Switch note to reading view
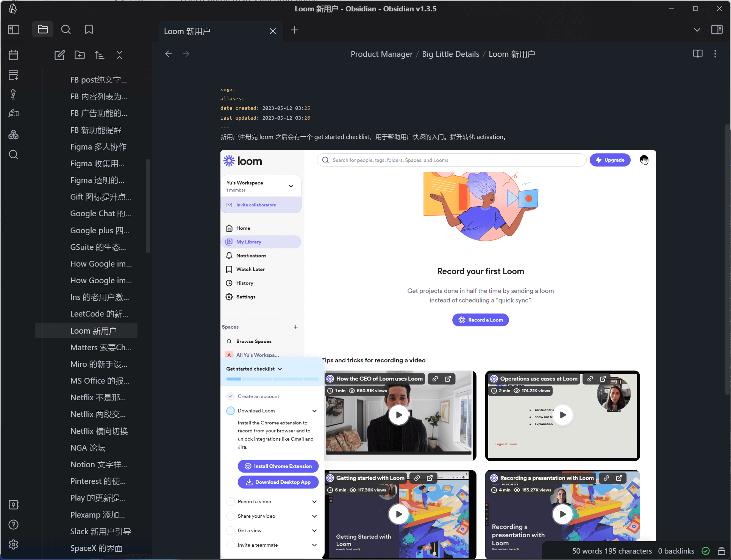Viewport: 731px width, 560px height. tap(697, 54)
